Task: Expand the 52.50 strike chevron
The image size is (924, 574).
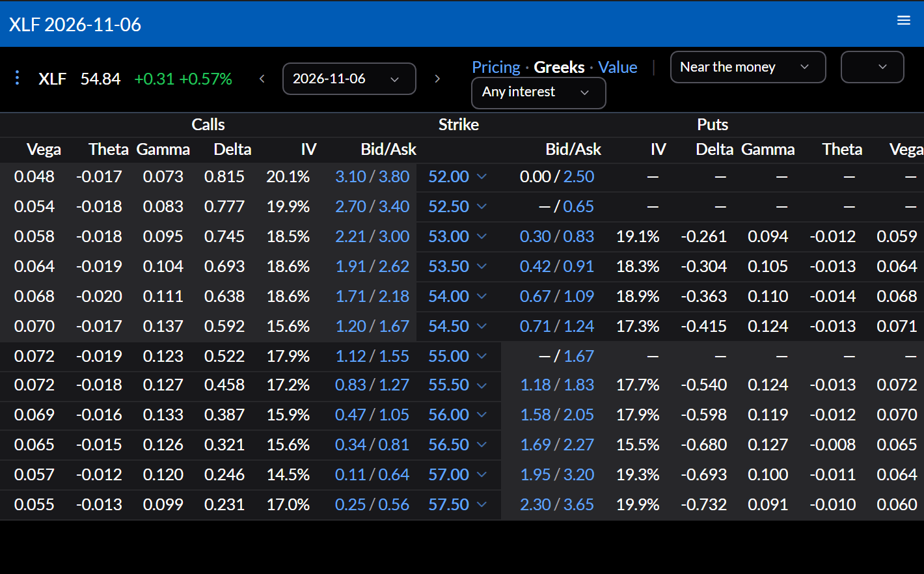Action: point(482,206)
